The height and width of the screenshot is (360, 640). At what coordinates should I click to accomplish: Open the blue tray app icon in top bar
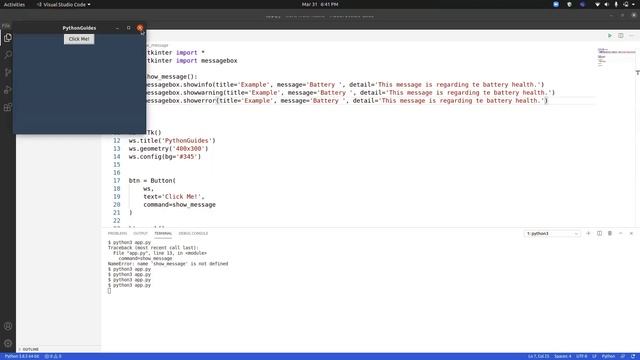tap(556, 4)
